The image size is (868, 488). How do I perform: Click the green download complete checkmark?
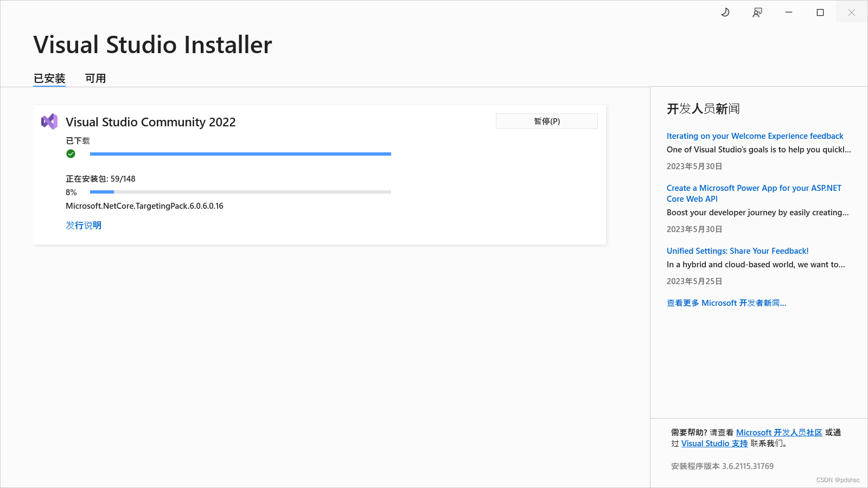point(71,154)
